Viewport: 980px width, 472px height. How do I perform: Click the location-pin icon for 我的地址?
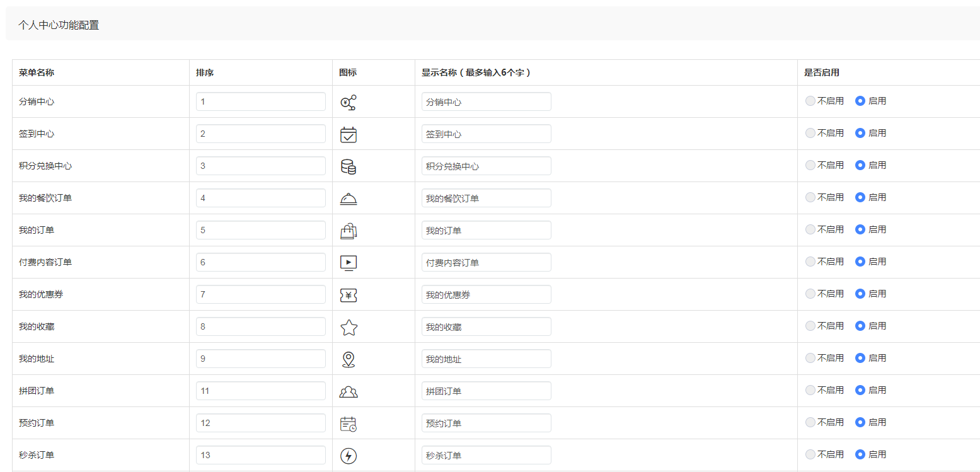click(x=349, y=359)
